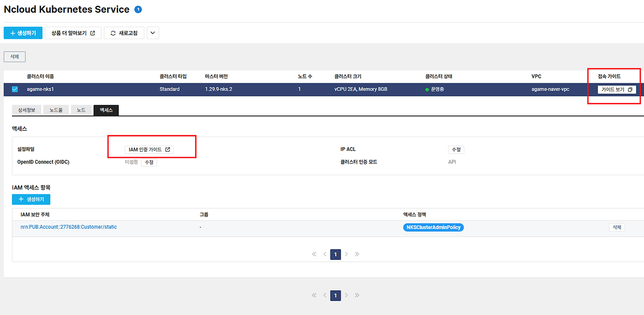Click the 클러스터 인증 모드 API value

[452, 162]
